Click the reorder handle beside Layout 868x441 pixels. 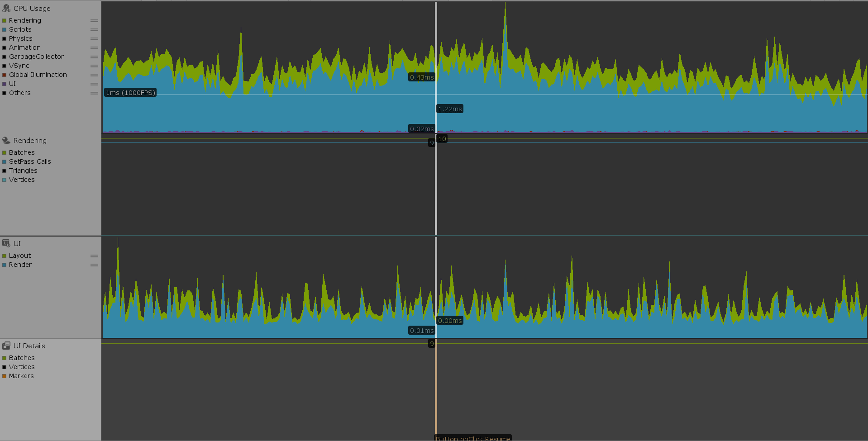click(x=94, y=256)
